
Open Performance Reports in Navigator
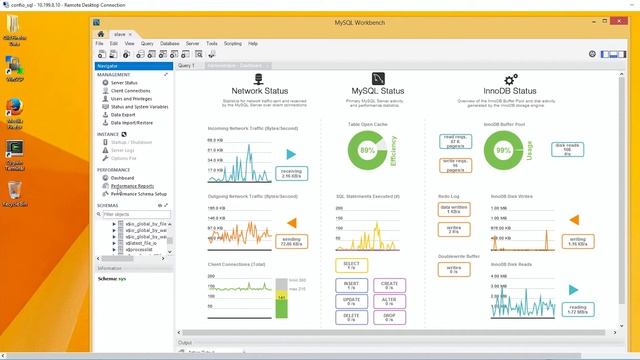click(132, 186)
